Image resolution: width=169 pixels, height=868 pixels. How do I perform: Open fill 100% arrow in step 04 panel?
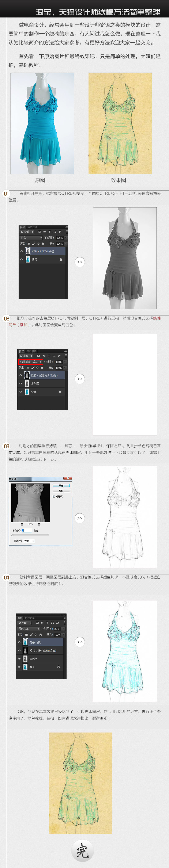(x=63, y=635)
